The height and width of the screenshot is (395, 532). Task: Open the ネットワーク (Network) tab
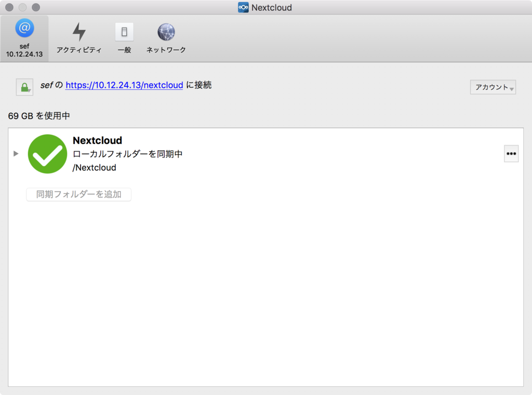pos(166,38)
